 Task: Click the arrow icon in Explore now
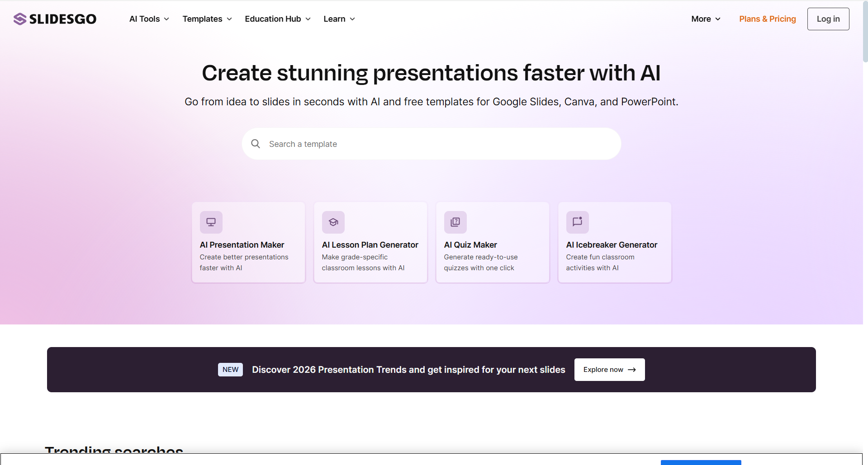(x=632, y=370)
